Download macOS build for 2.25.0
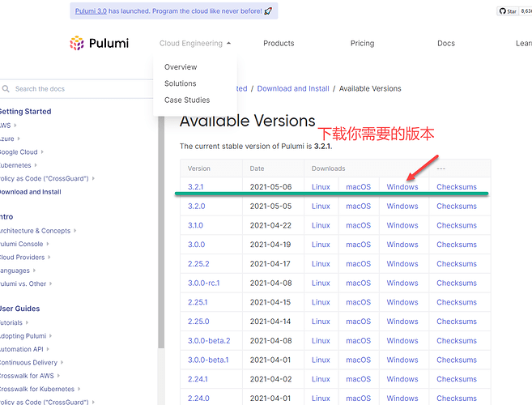The width and height of the screenshot is (532, 405). (358, 322)
